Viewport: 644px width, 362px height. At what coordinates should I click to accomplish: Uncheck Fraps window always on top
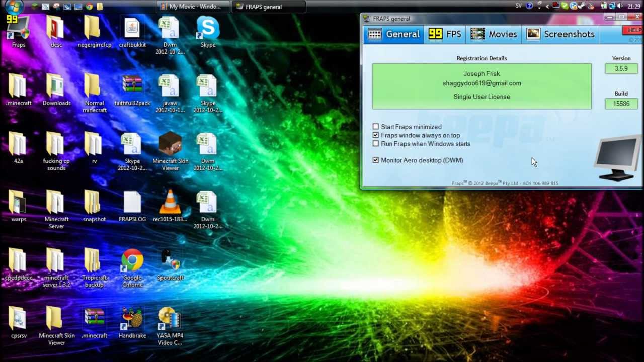click(x=375, y=135)
